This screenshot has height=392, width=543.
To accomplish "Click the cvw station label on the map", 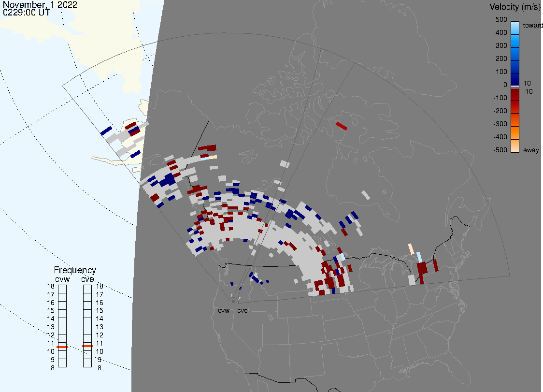I will pyautogui.click(x=224, y=311).
